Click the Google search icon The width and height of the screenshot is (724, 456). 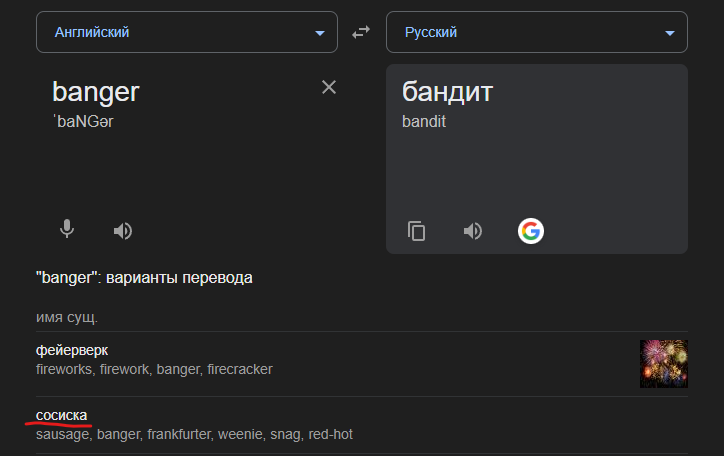(x=530, y=231)
